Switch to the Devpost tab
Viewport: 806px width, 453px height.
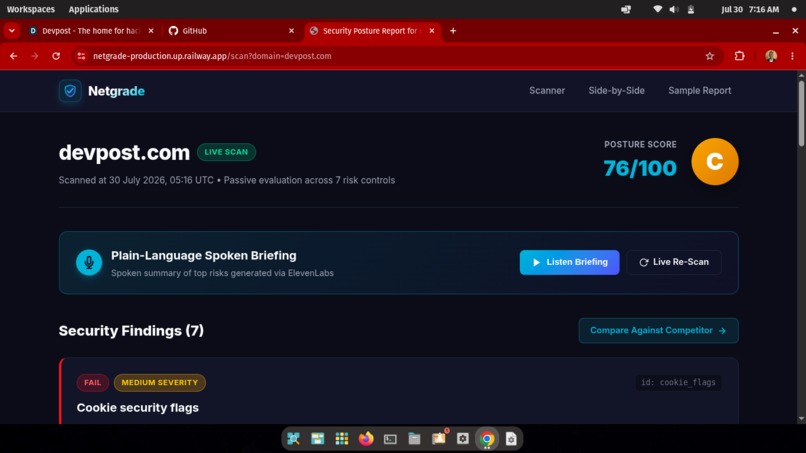pos(91,31)
